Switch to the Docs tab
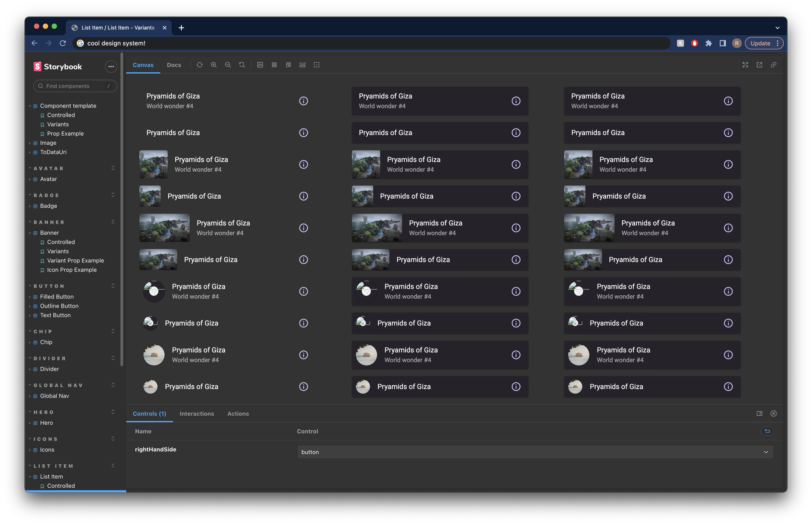This screenshot has width=812, height=525. (174, 65)
